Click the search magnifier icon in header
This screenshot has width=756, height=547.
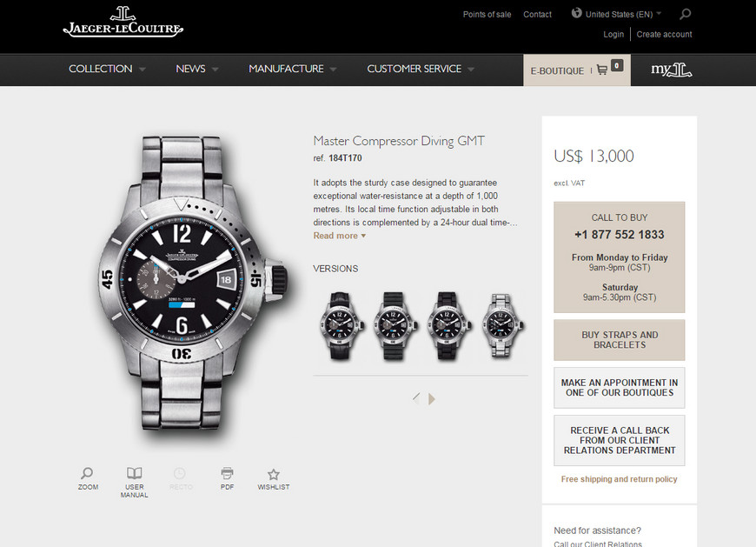point(685,14)
